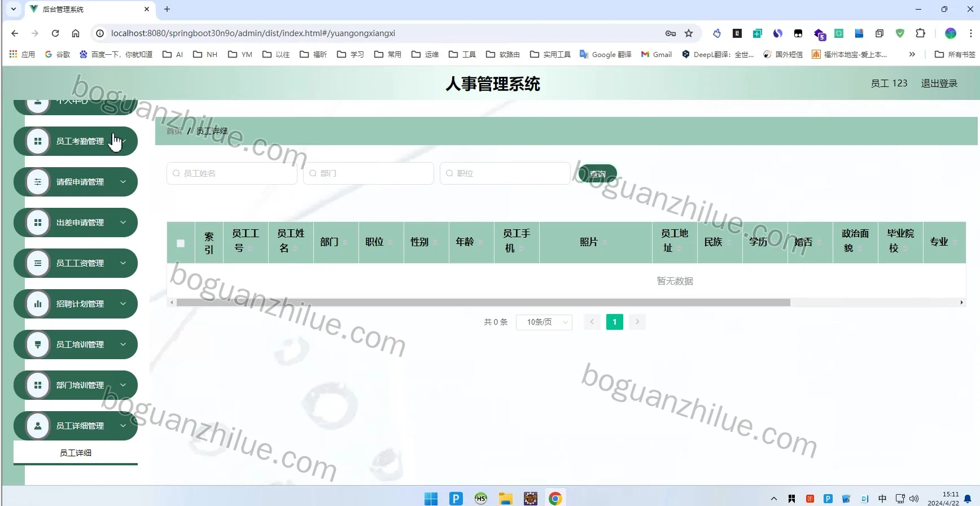Collapse the 员工详细管理 menu chevron

[123, 426]
